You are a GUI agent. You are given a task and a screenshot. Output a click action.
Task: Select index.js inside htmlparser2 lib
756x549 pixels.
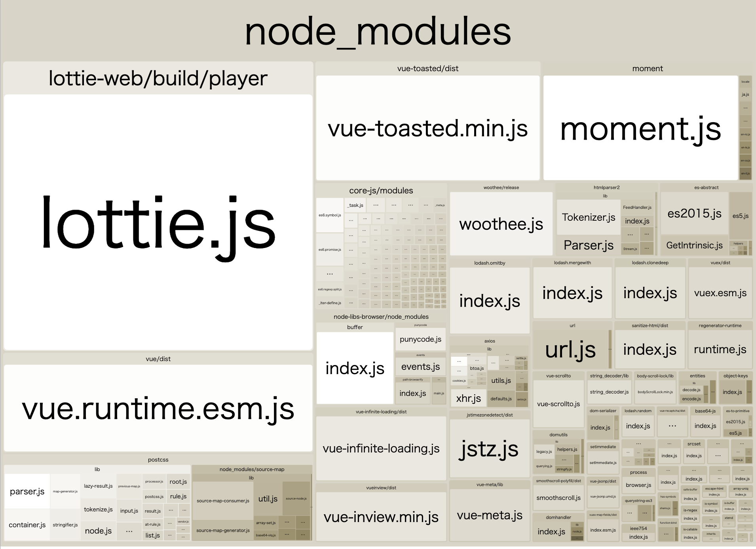[x=637, y=221]
